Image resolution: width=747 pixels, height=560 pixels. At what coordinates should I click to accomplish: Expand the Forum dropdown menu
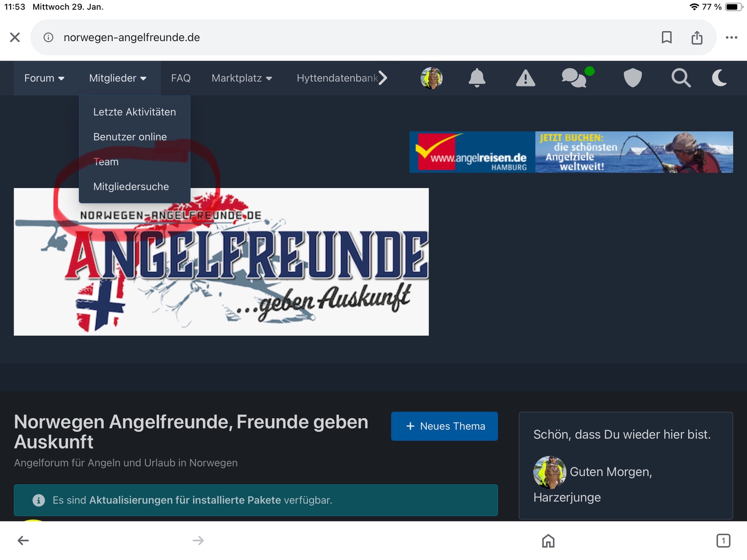44,78
